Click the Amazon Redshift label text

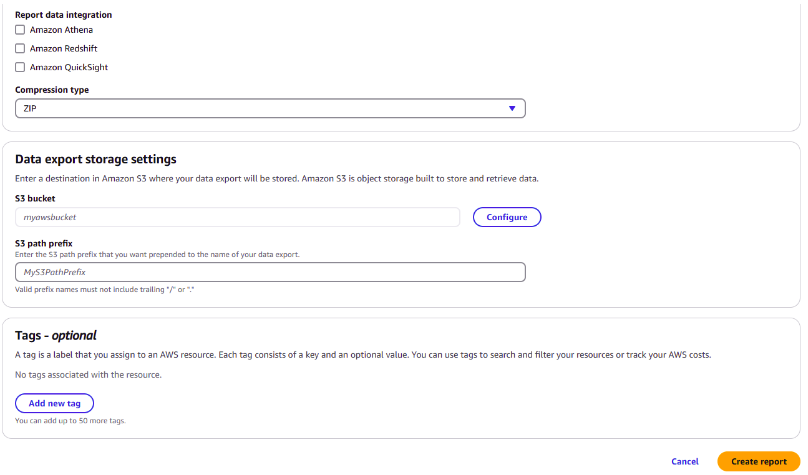click(x=63, y=48)
